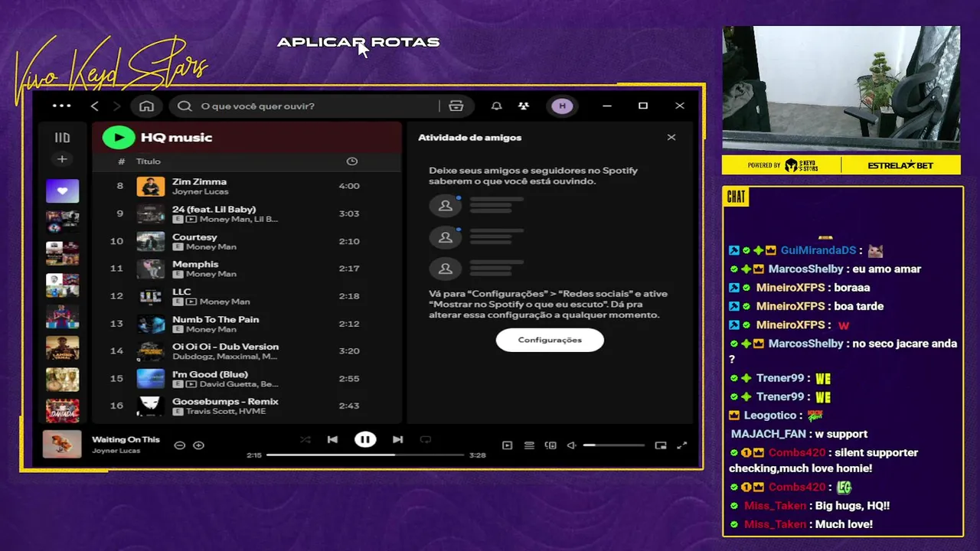Viewport: 980px width, 551px height.
Task: Mute with the volume speaker icon
Action: tap(571, 445)
